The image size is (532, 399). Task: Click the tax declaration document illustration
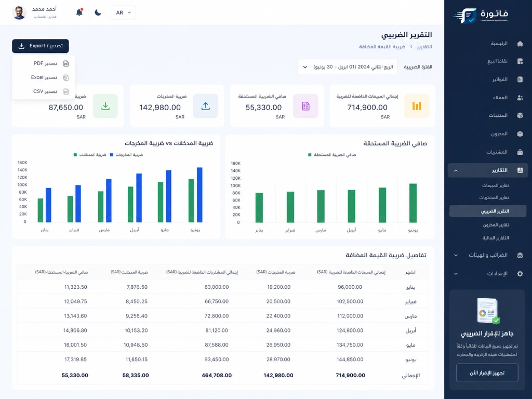[487, 311]
